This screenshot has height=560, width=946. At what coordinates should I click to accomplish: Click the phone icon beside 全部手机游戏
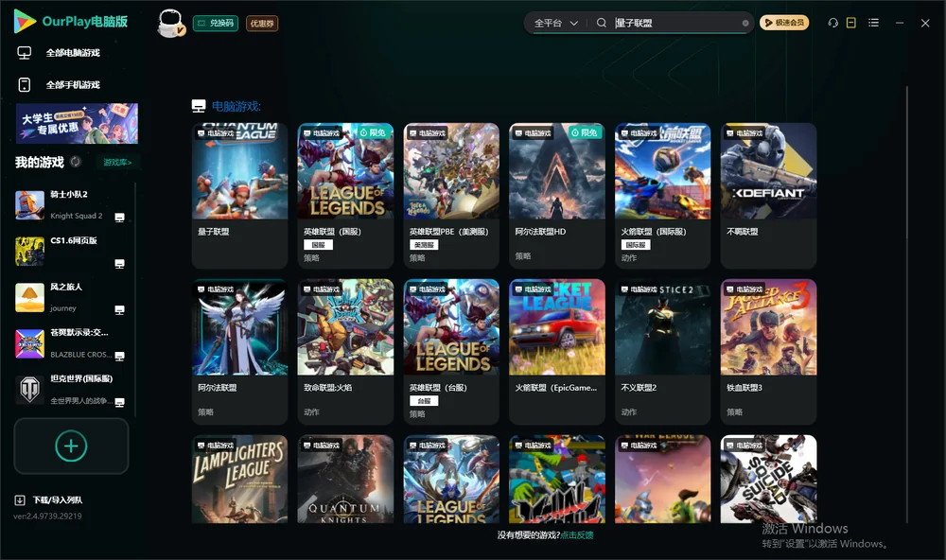(25, 85)
